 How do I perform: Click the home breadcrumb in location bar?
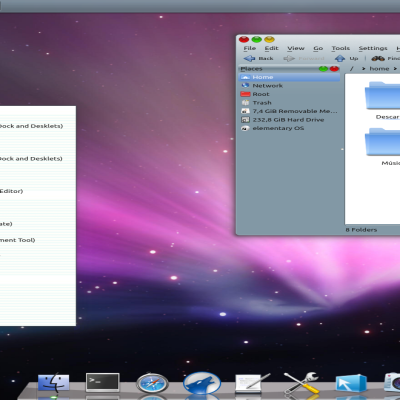[379, 69]
